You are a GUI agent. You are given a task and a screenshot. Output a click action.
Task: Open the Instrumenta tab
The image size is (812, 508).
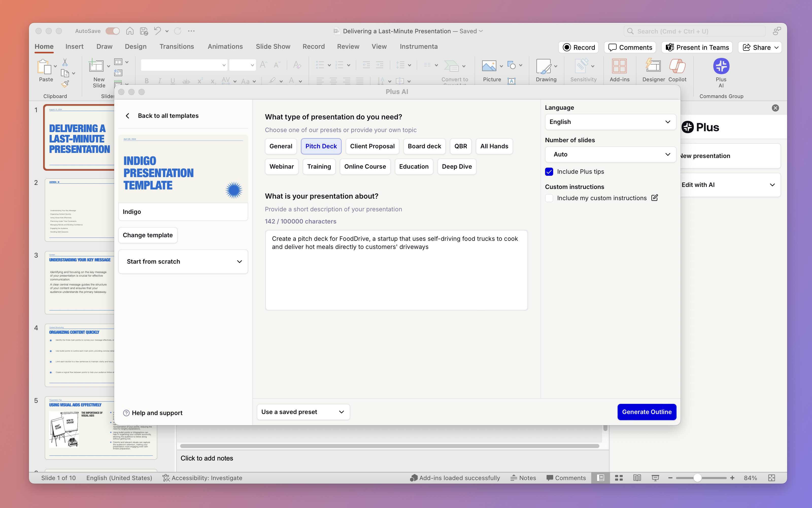[418, 46]
